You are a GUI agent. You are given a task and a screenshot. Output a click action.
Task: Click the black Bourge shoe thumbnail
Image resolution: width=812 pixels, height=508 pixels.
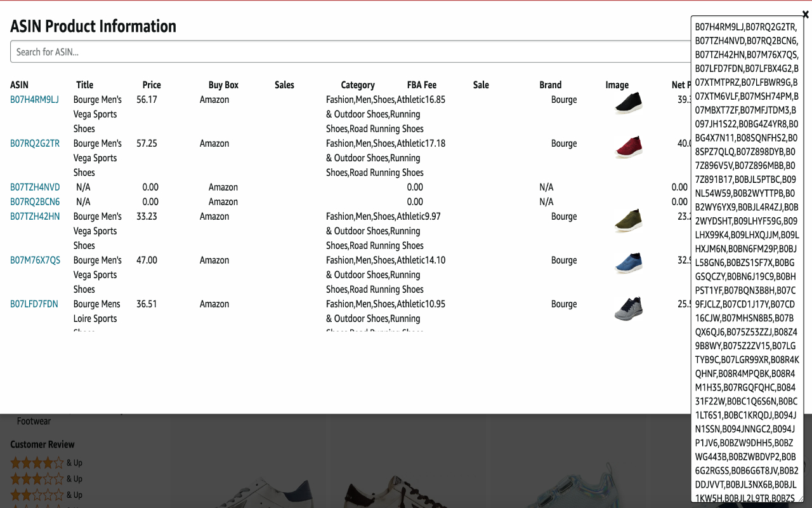(x=628, y=103)
